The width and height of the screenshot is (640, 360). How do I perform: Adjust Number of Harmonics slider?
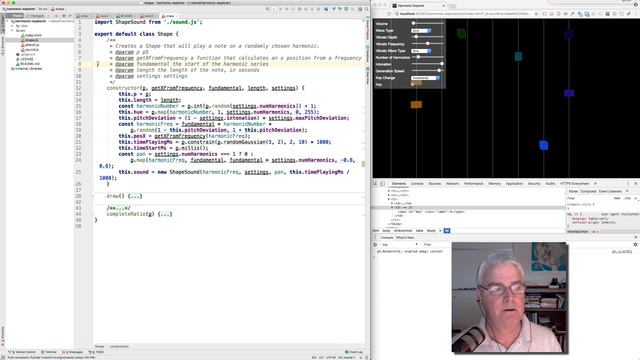[x=427, y=57]
